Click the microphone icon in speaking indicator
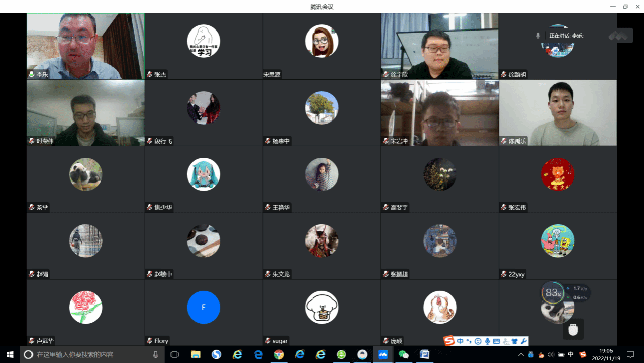Screen dimensions: 644x363 coord(538,36)
